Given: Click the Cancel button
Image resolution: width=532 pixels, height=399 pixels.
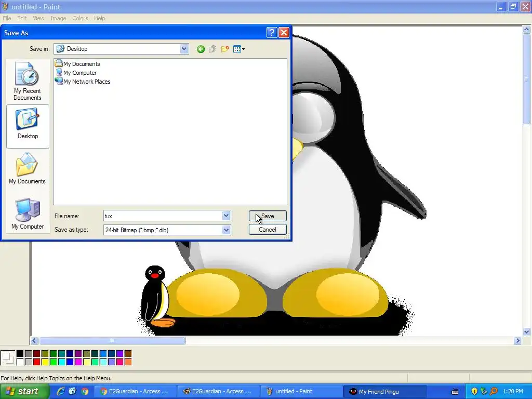Looking at the screenshot, I should pos(268,229).
